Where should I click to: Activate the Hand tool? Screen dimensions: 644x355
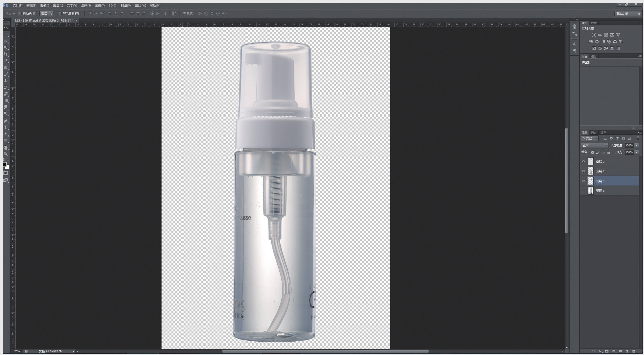(x=6, y=148)
